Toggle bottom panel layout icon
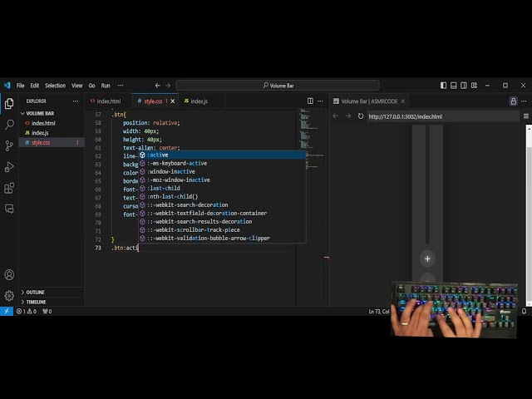Screen dimensions: 532x399 click(454, 86)
